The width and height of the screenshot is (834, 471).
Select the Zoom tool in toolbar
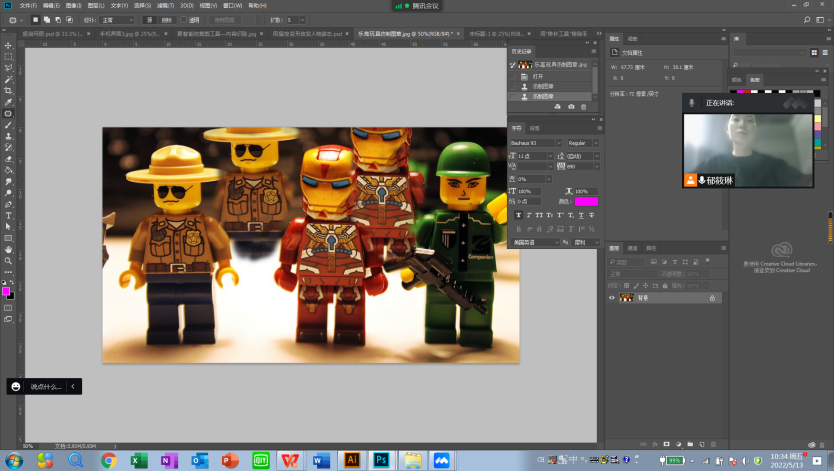click(8, 260)
